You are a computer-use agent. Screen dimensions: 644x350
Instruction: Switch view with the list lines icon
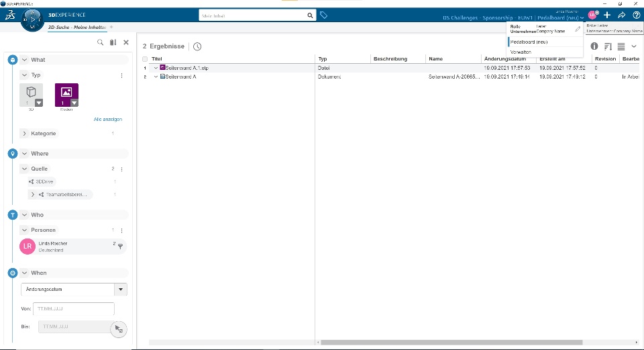click(621, 46)
